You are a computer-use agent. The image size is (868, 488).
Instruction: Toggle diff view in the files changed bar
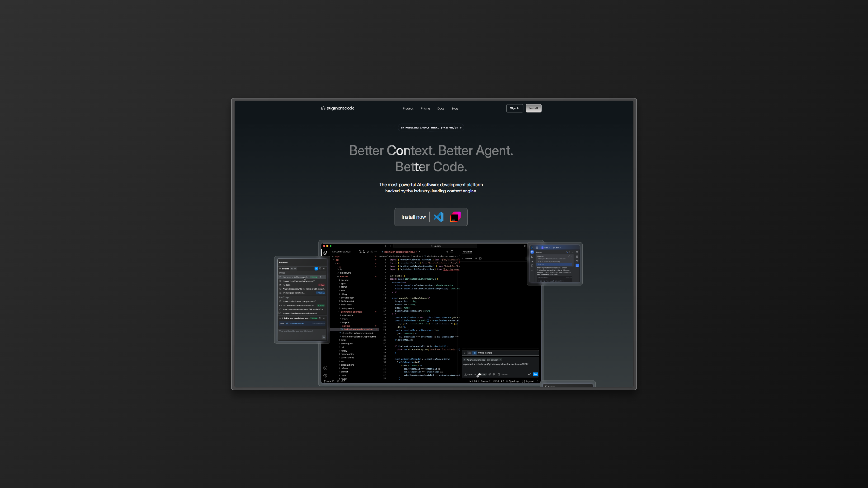tap(474, 353)
